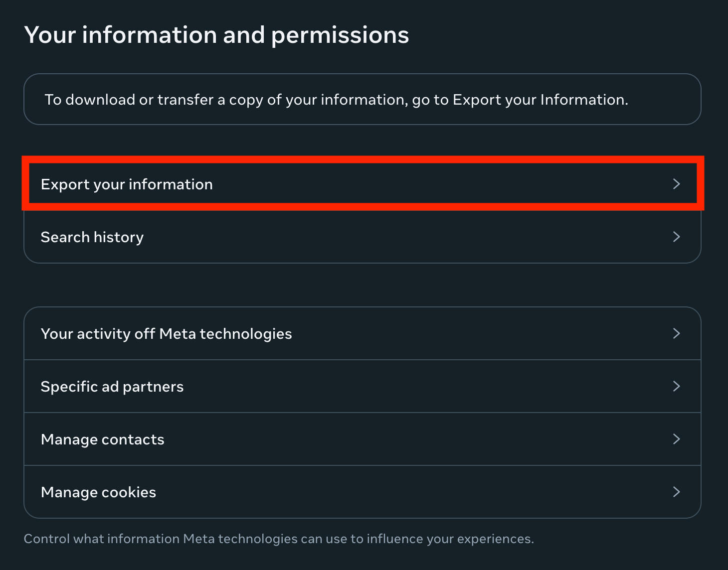Click the "Your information and permissions" heading
Image resolution: width=728 pixels, height=570 pixels.
tap(216, 35)
